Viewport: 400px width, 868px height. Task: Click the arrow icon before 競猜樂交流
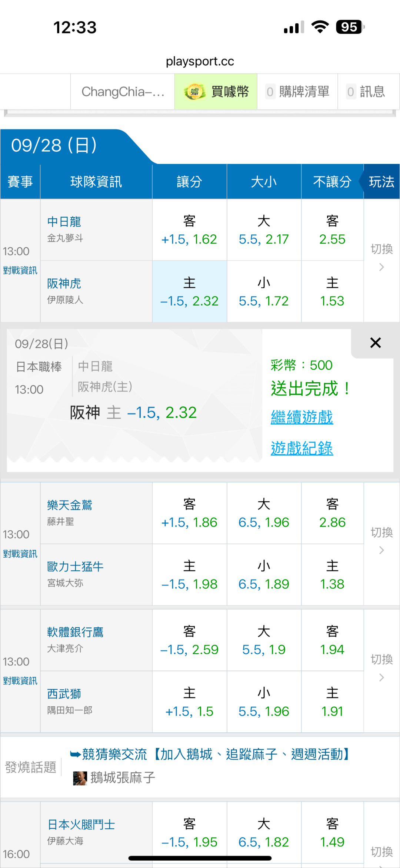(x=75, y=755)
